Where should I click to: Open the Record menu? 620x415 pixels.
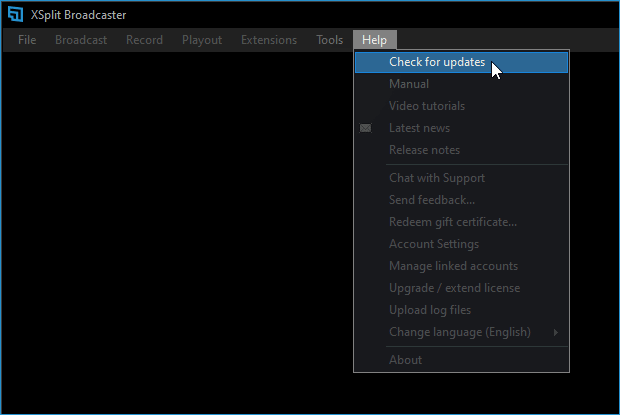144,40
